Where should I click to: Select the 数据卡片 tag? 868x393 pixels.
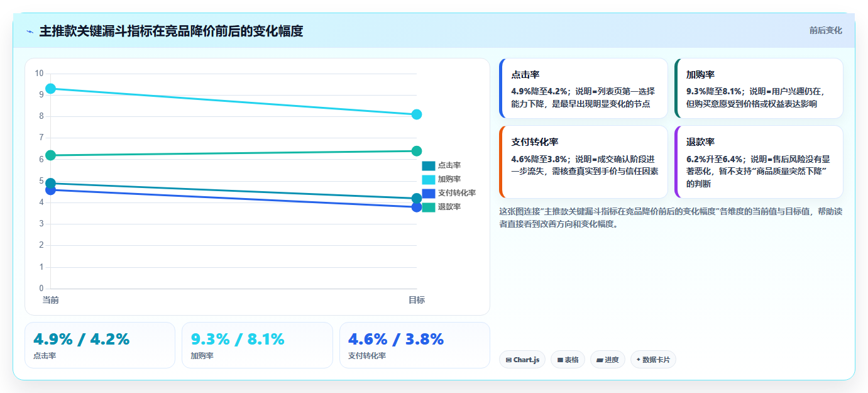[653, 360]
